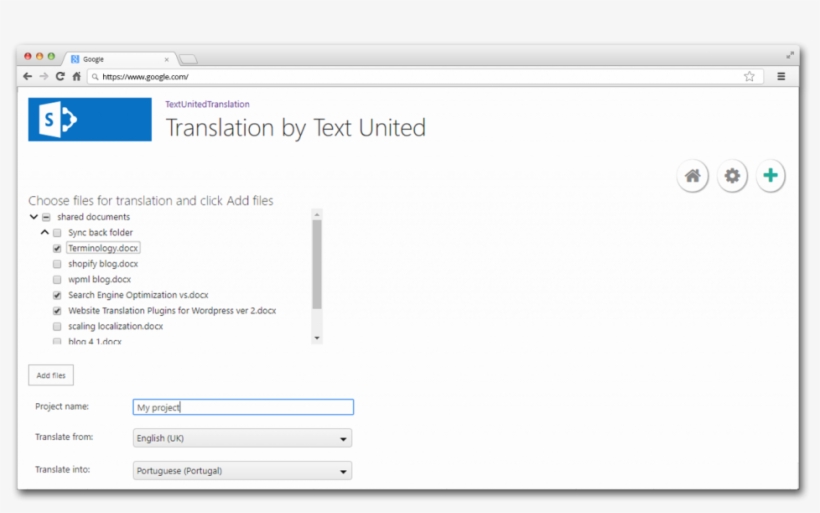Click the macOS green zoom button

[x=51, y=56]
